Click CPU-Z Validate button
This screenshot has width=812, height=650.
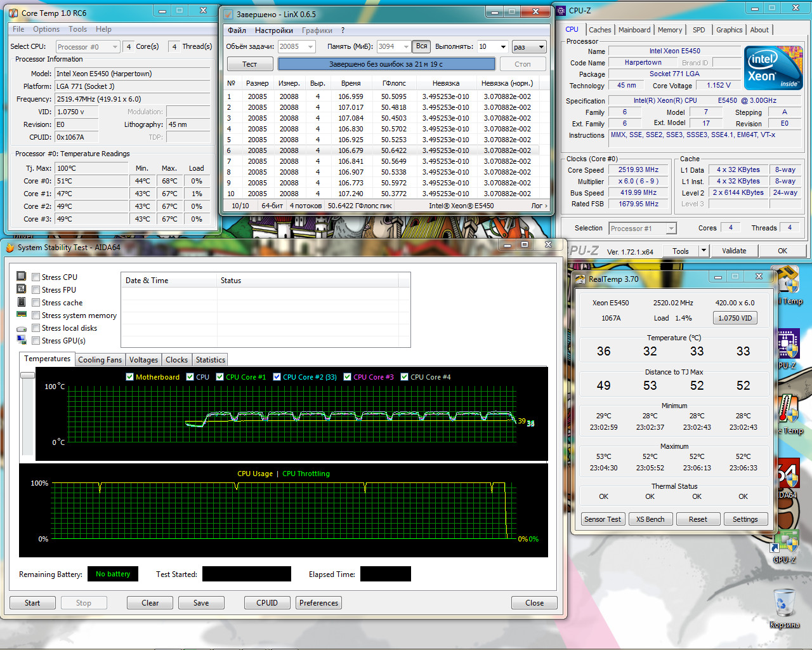click(x=734, y=251)
